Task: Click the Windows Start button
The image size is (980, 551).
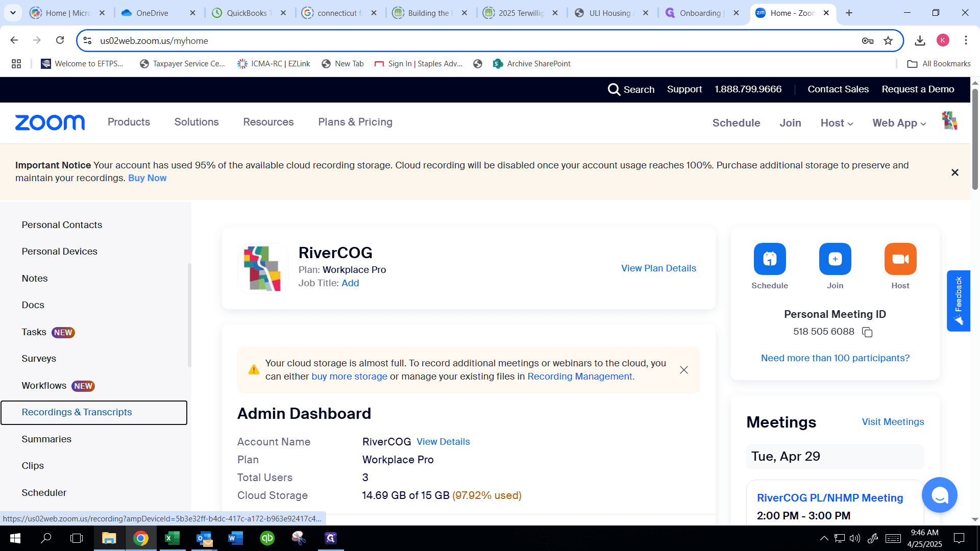Action: (15, 538)
